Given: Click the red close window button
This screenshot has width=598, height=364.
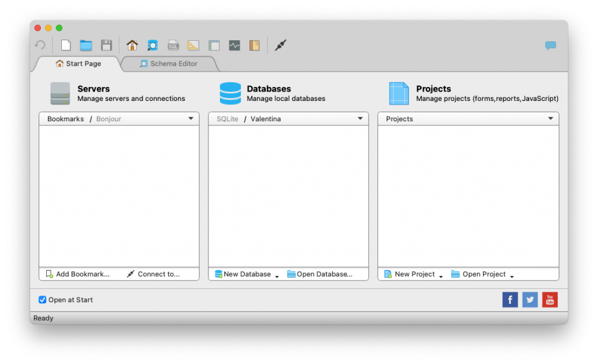Looking at the screenshot, I should coord(37,28).
